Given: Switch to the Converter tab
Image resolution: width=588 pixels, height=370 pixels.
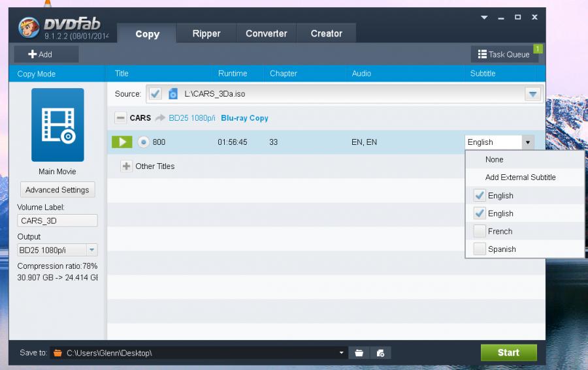Looking at the screenshot, I should click(x=267, y=33).
